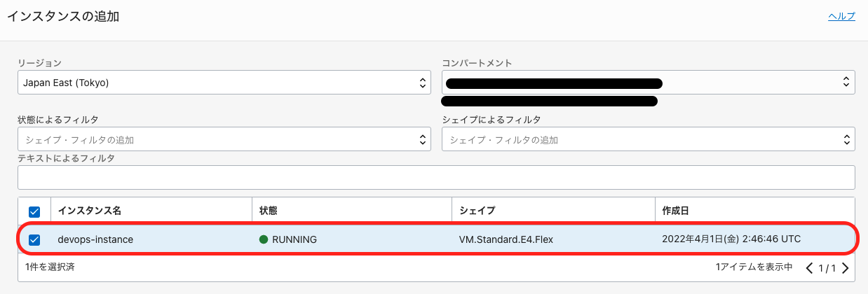The height and width of the screenshot is (294, 868).
Task: Open the リージョン Japan East (Tokyo) dropdown
Action: tap(224, 83)
